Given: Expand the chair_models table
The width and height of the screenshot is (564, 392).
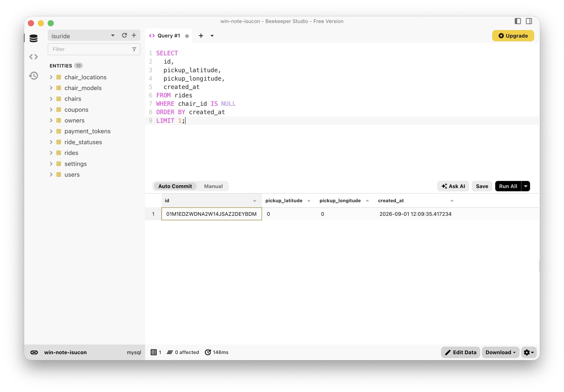Looking at the screenshot, I should [51, 88].
